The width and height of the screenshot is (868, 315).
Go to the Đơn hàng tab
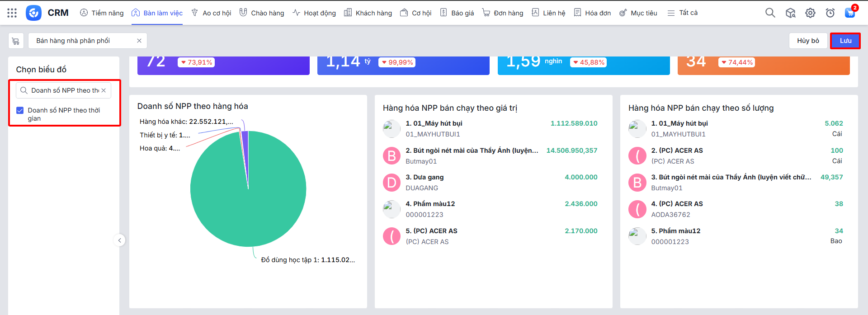pos(503,13)
